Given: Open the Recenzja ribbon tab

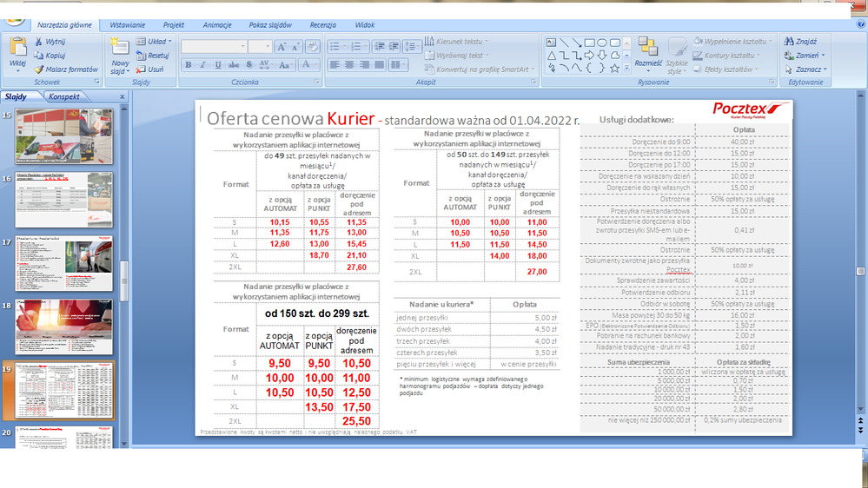Looking at the screenshot, I should [x=322, y=25].
